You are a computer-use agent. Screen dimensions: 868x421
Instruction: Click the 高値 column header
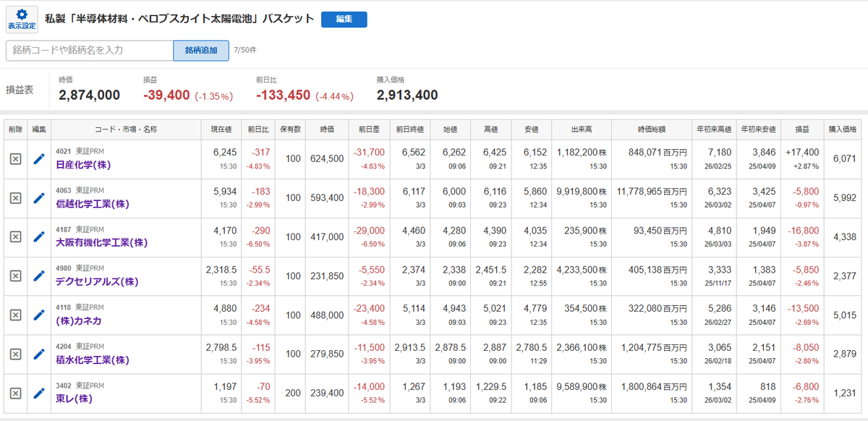click(490, 129)
